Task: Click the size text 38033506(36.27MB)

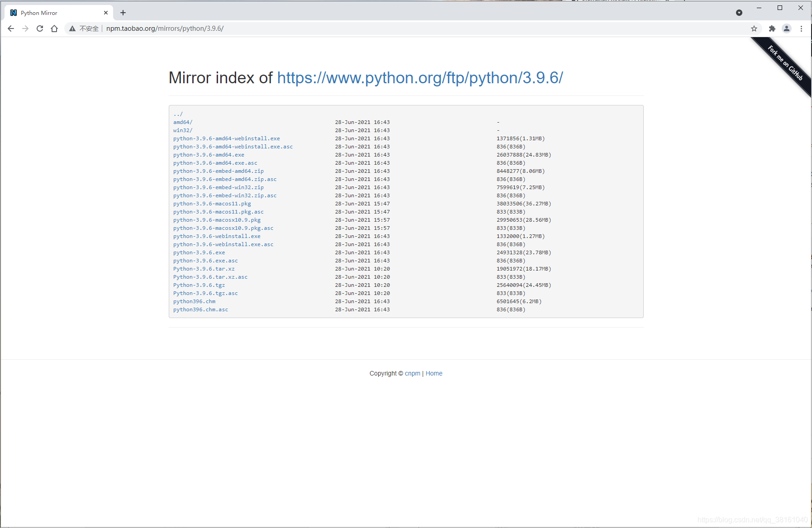Action: click(x=524, y=204)
